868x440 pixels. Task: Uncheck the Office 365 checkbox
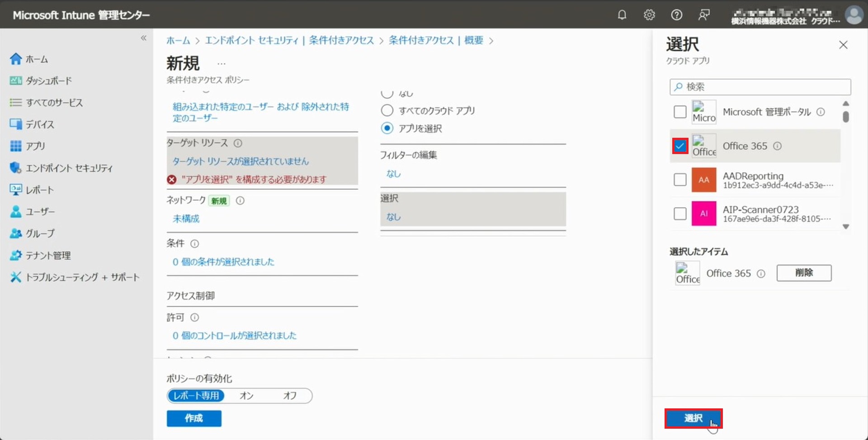pyautogui.click(x=680, y=146)
